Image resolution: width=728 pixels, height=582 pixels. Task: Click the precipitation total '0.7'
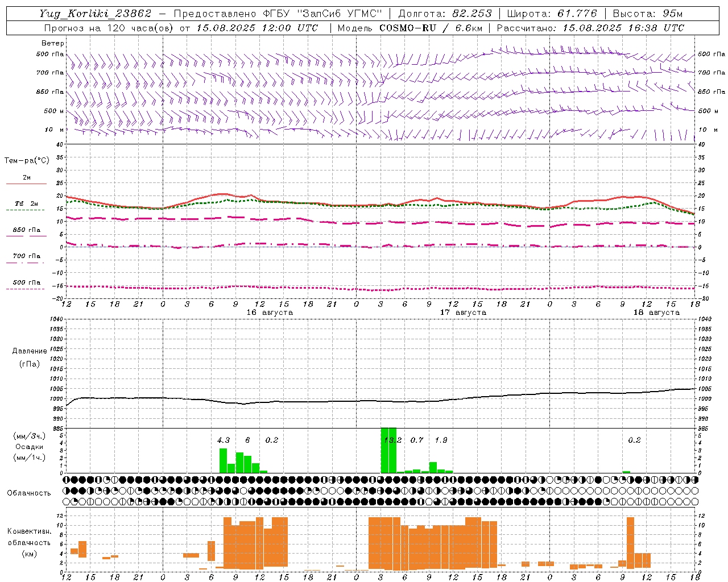pyautogui.click(x=417, y=440)
